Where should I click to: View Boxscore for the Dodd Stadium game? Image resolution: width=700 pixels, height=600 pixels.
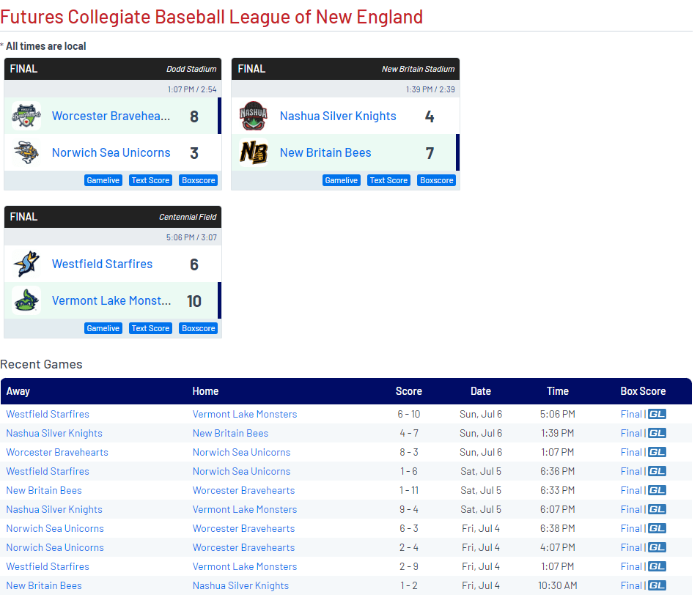pos(198,180)
